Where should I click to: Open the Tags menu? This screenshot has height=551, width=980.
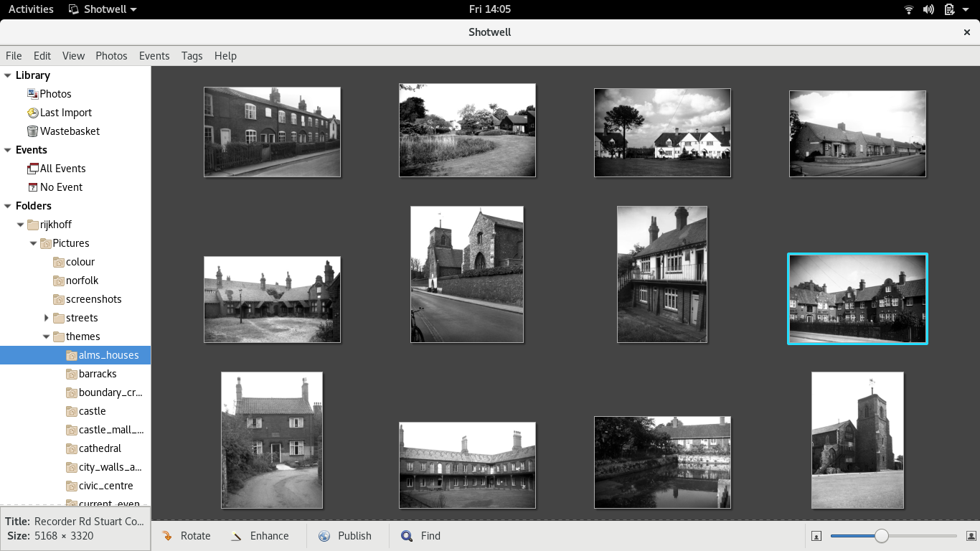pos(192,55)
